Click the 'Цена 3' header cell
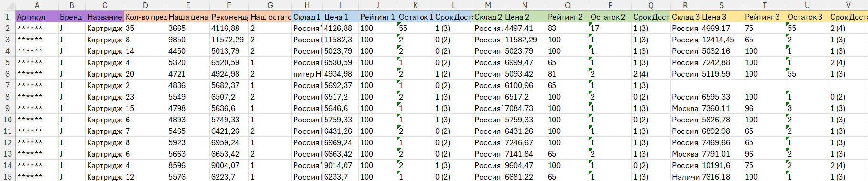This screenshot has width=868, height=181. [x=721, y=17]
